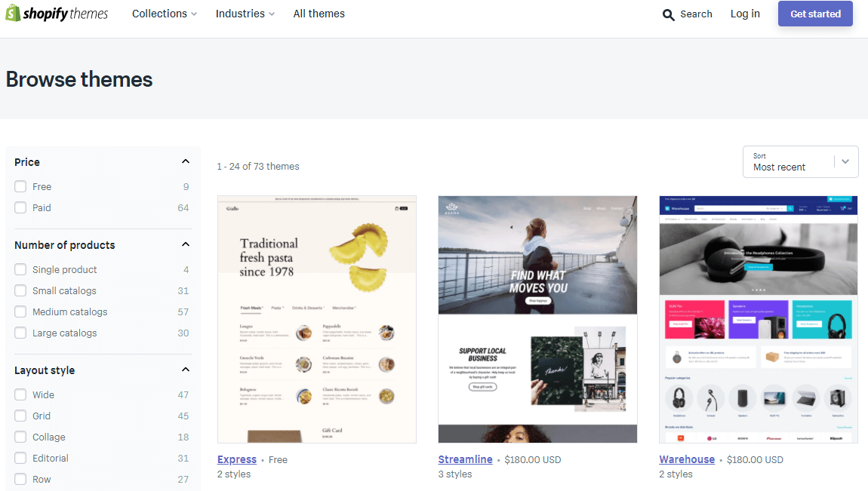
Task: Click the search magnifier icon
Action: (x=668, y=15)
